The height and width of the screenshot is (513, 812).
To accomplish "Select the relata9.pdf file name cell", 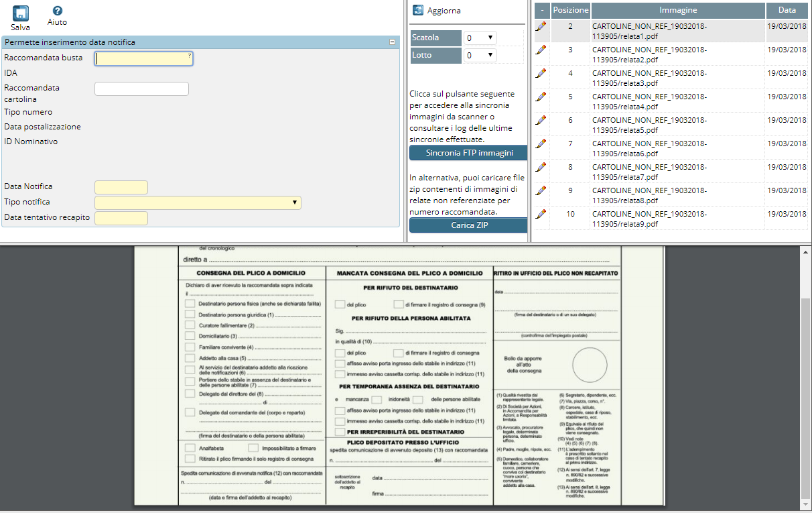I will [678, 219].
